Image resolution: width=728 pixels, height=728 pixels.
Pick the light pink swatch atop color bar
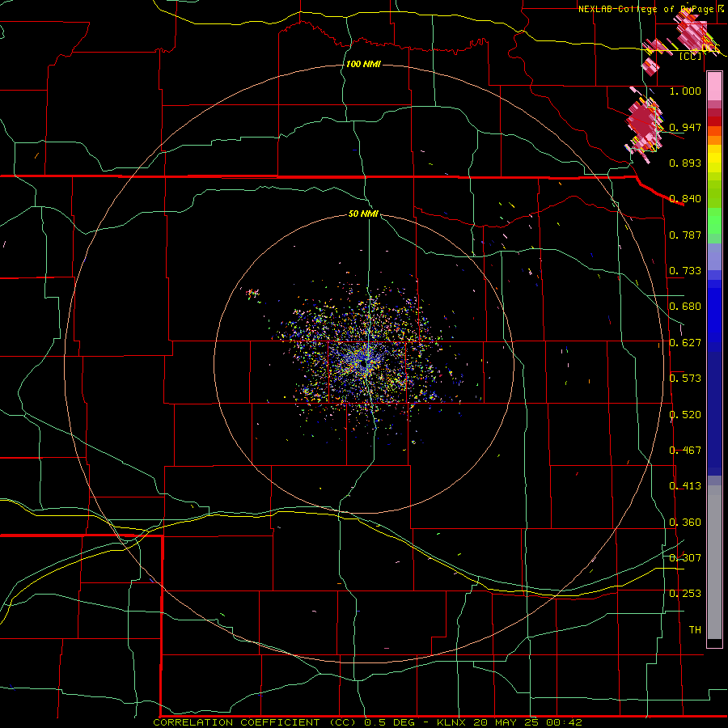tap(714, 87)
